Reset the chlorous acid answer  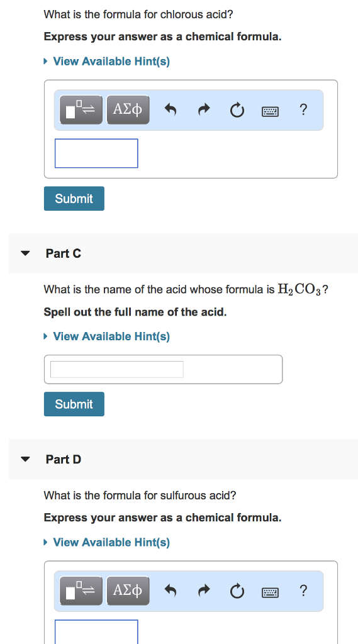tap(237, 110)
